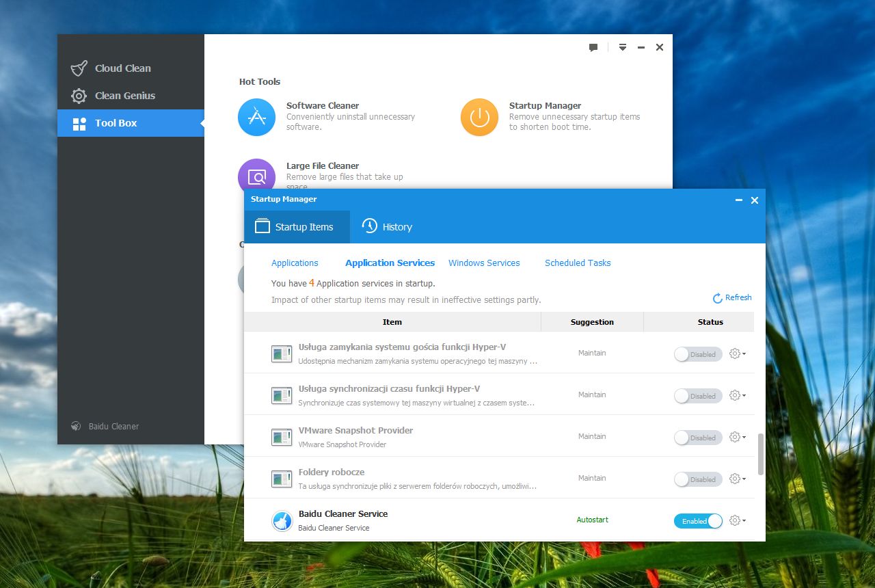Image resolution: width=875 pixels, height=588 pixels.
Task: Click the Baidu Cleaner Service row title
Action: [343, 514]
